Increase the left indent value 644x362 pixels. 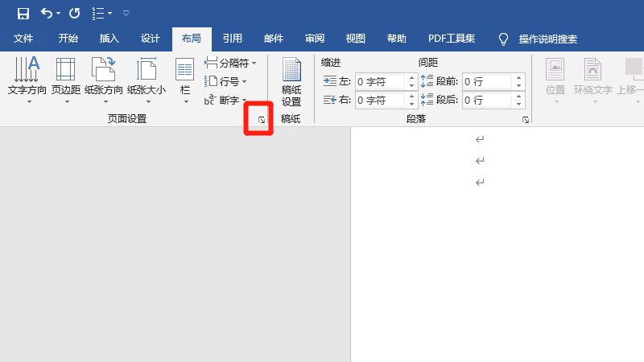click(411, 78)
